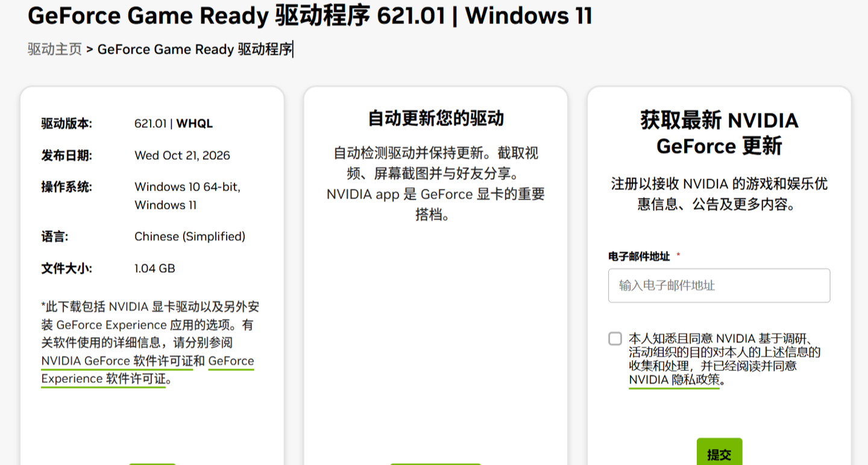The width and height of the screenshot is (868, 465).
Task: Click the 输入电子邮件地址 input field
Action: click(719, 285)
